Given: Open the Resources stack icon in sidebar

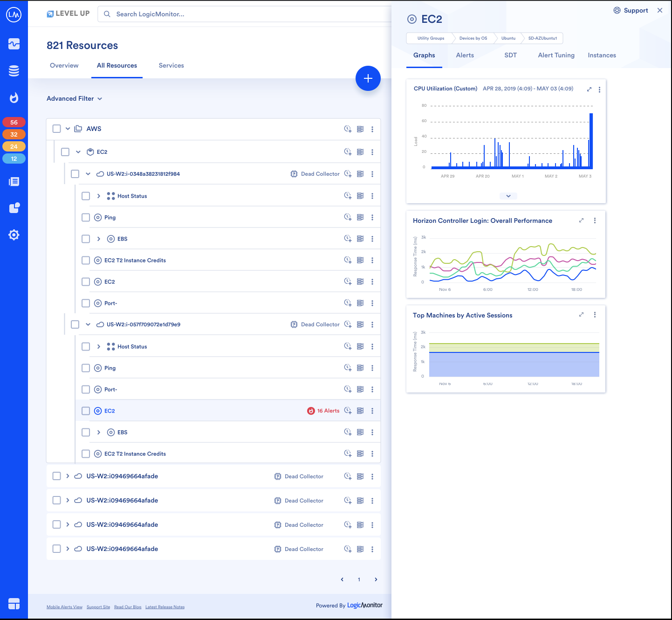Looking at the screenshot, I should click(14, 71).
